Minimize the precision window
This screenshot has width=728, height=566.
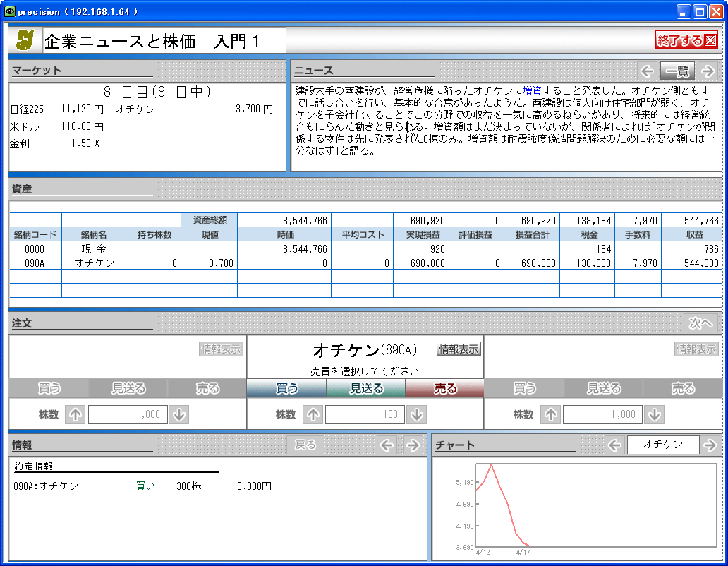684,11
